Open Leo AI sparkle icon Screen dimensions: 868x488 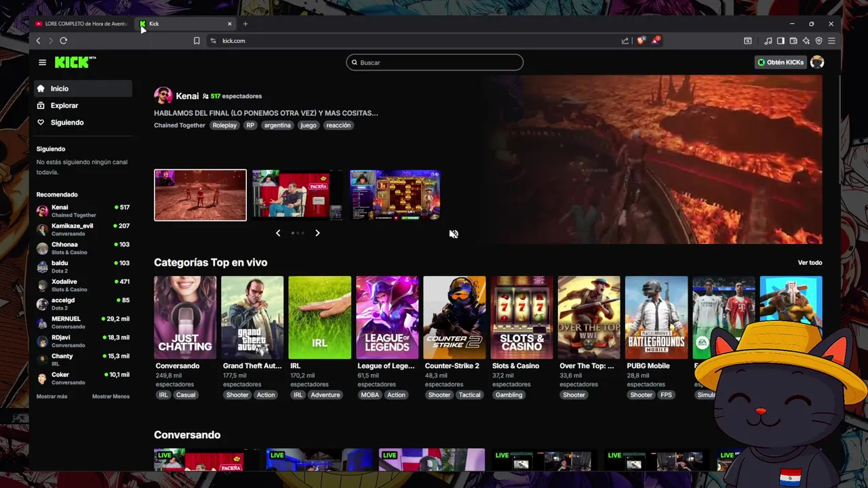(806, 41)
